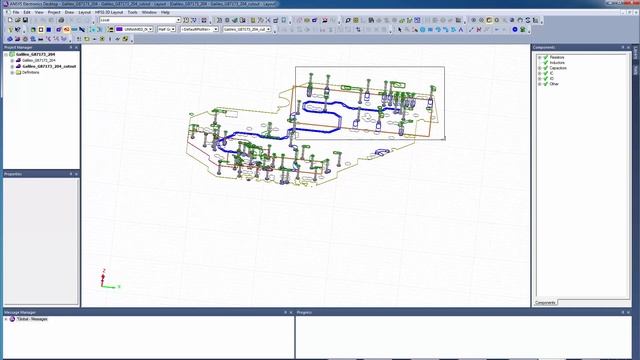Viewport: 640px width, 360px height.
Task: Click the red-and-black icon in top toolbar
Action: [x=325, y=20]
